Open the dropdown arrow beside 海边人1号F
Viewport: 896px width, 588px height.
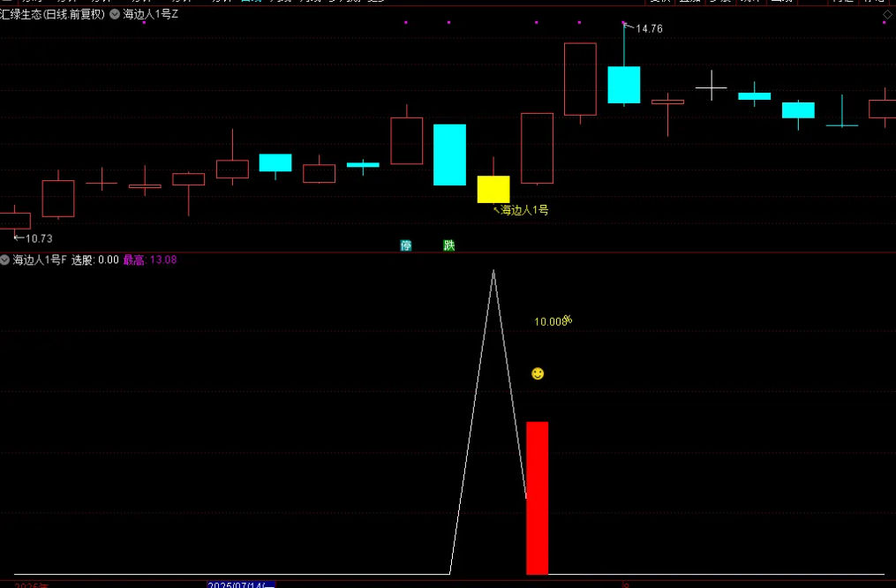click(5, 260)
